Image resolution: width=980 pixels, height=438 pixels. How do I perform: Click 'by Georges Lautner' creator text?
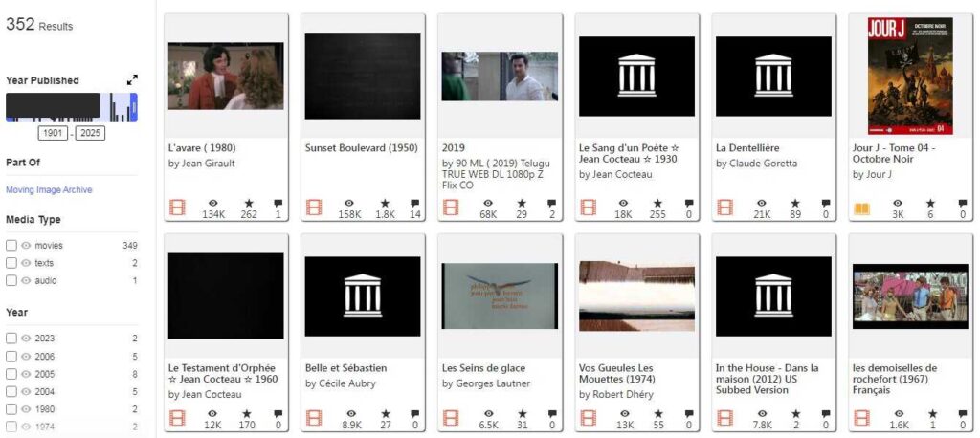485,383
